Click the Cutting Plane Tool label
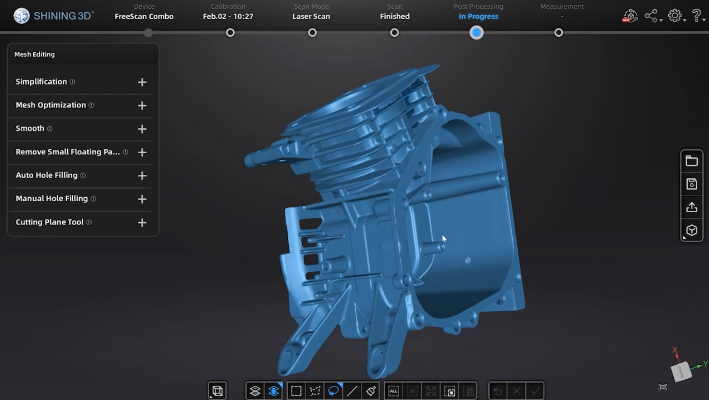709x400 pixels. pyautogui.click(x=49, y=222)
